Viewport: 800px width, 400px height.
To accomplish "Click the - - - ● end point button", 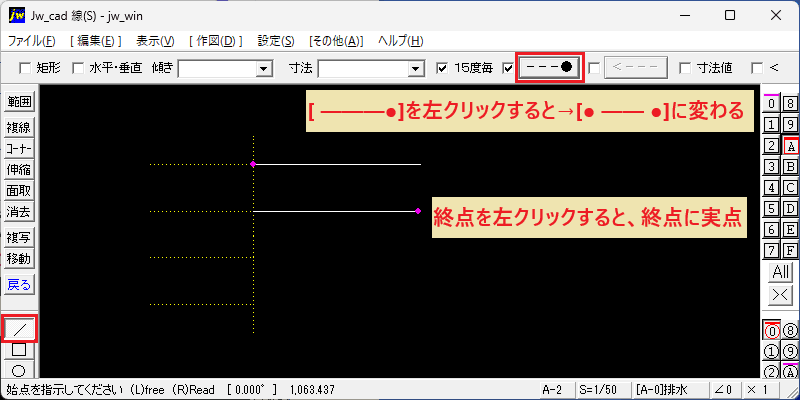I will (x=549, y=67).
